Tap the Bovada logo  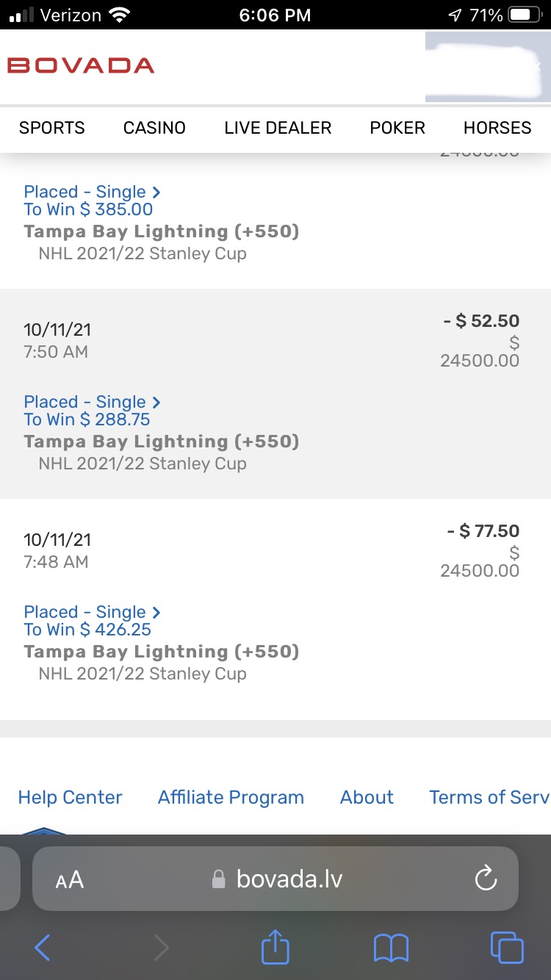pos(81,65)
